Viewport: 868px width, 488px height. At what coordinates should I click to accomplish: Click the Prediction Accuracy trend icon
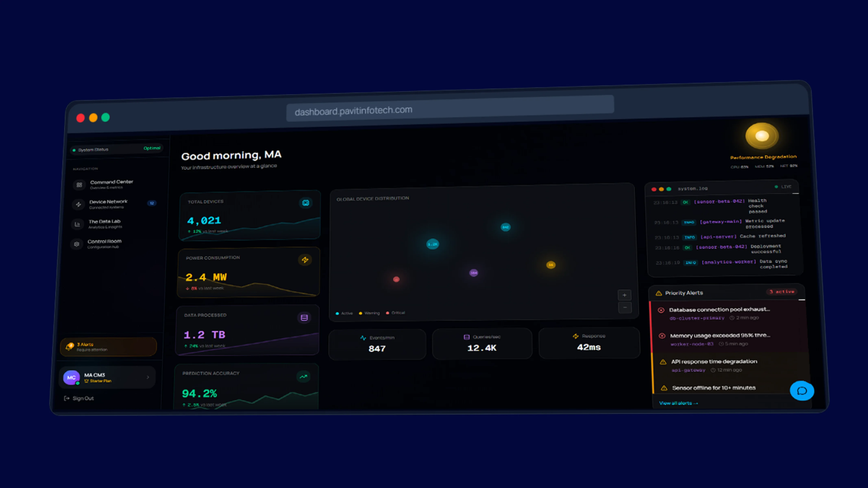pos(303,376)
